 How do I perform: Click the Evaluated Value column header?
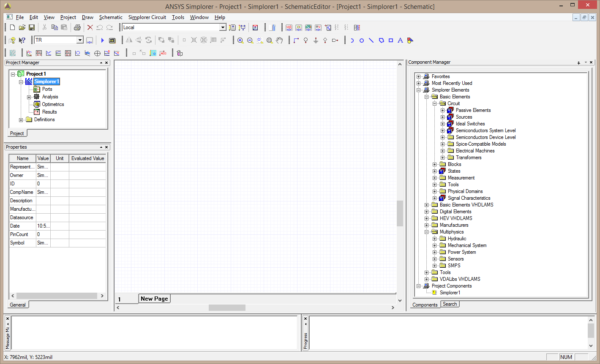[x=87, y=158]
